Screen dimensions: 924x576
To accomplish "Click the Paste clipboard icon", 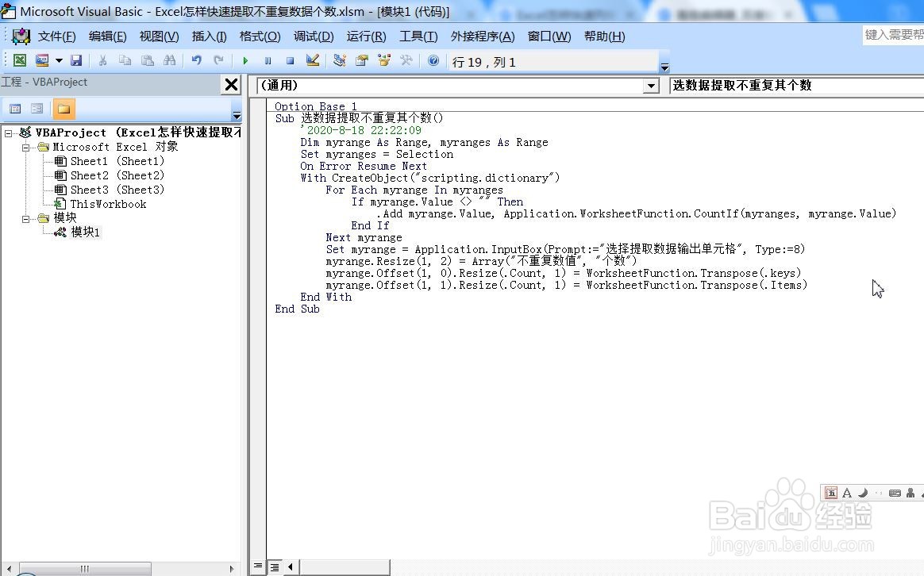I will [148, 60].
